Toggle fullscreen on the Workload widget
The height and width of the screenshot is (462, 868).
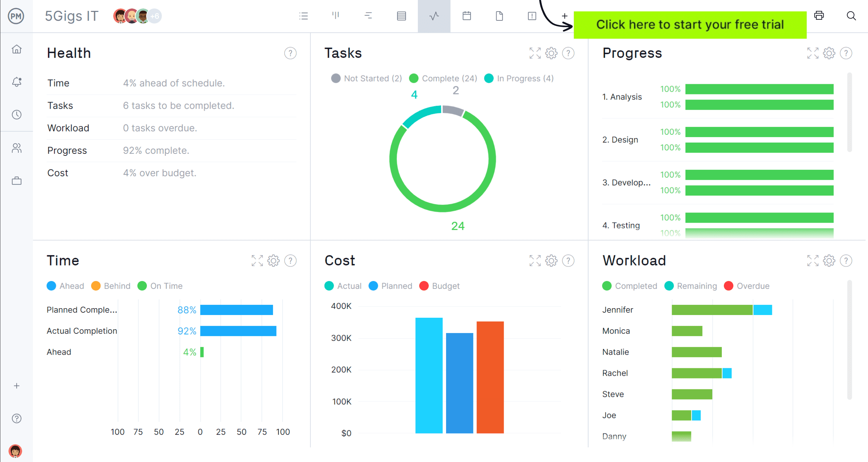[812, 261]
